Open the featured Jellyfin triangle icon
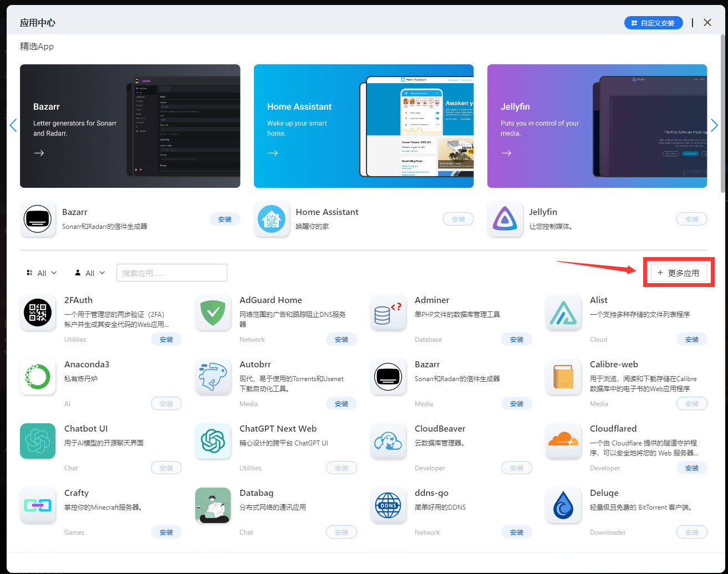 (505, 219)
